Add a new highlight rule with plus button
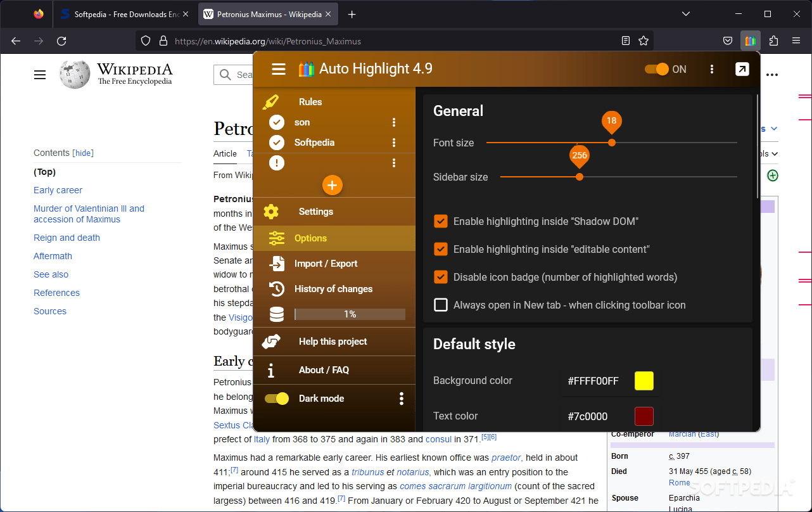The width and height of the screenshot is (812, 512). click(332, 185)
